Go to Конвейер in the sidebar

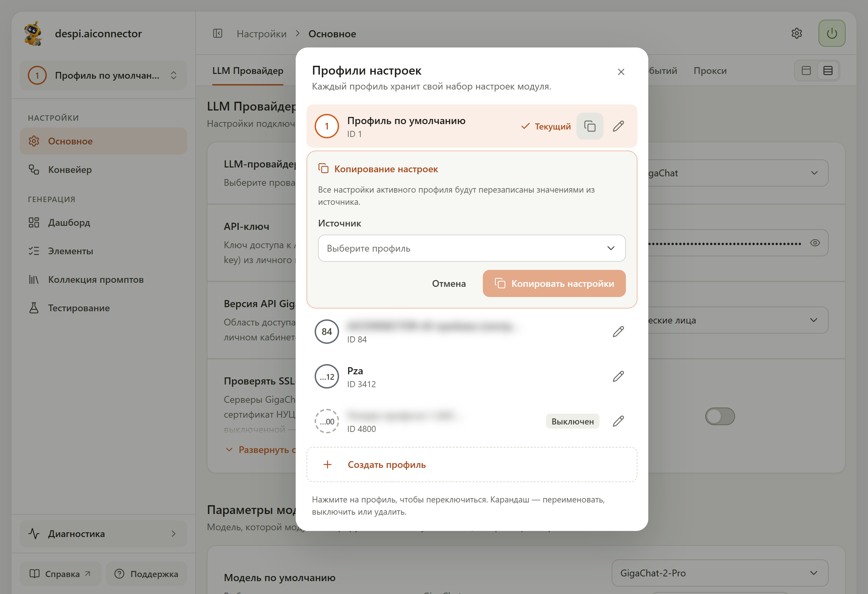(x=103, y=170)
